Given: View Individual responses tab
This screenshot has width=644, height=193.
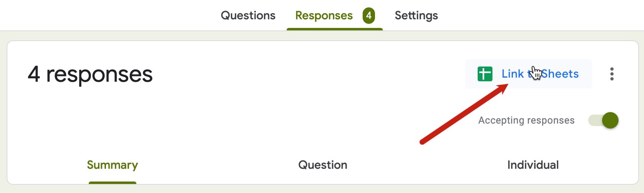Looking at the screenshot, I should click(x=533, y=165).
